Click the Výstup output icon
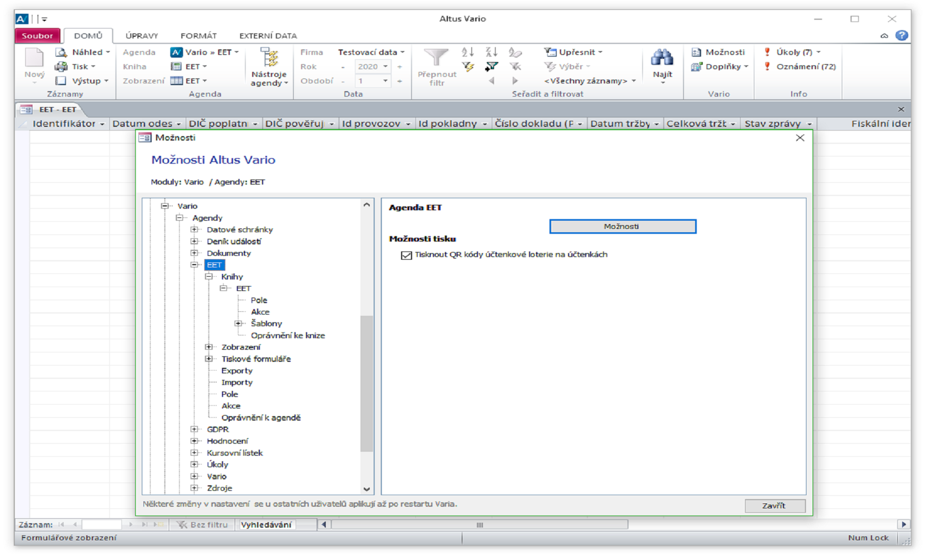Image resolution: width=928 pixels, height=560 pixels. click(x=61, y=81)
